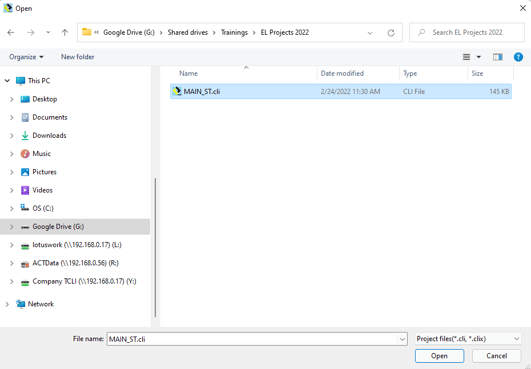
Task: Change view with the view icon
Action: 466,57
